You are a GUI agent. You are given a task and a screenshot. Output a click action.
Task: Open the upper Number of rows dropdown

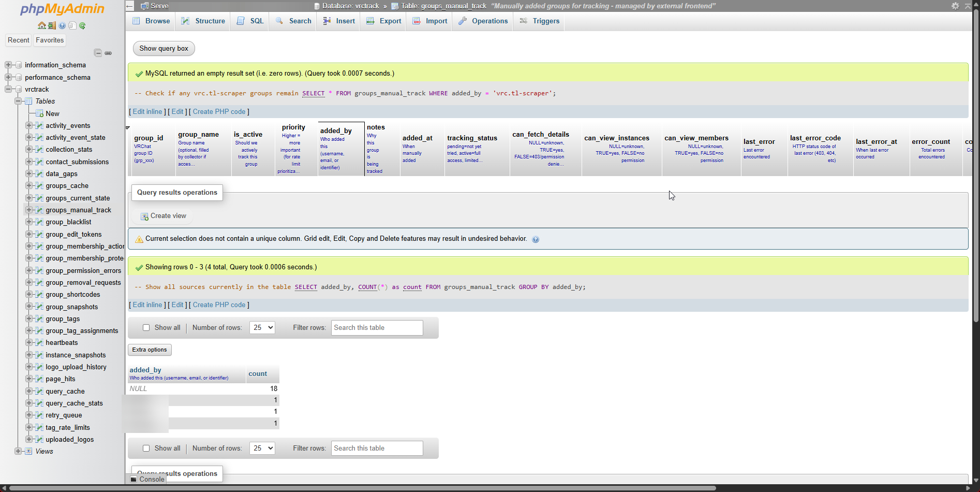[262, 328]
